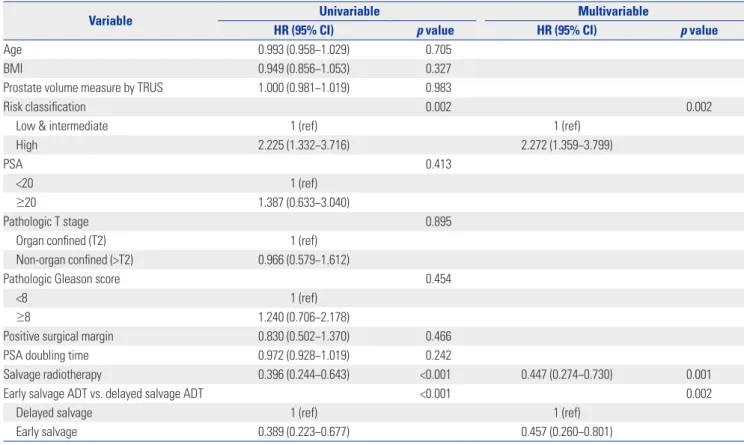
Task: Click the value '1.387 (0.633–3.040)'
Action: tap(304, 203)
